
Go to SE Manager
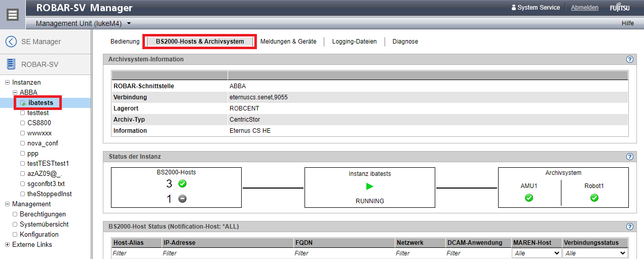coord(41,42)
